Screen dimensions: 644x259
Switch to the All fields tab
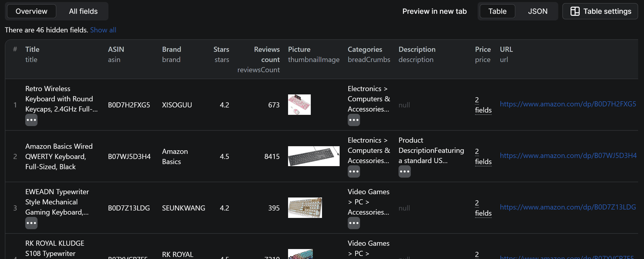pos(83,11)
